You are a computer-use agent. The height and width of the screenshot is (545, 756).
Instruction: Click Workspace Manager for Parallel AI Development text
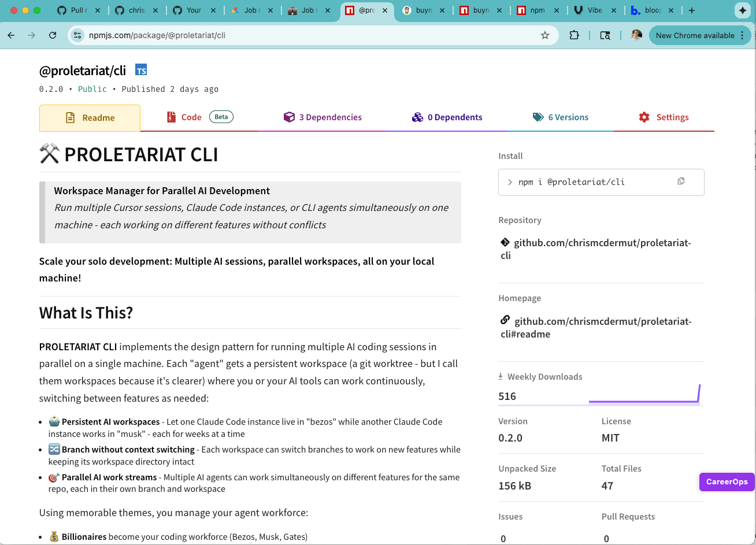[162, 191]
